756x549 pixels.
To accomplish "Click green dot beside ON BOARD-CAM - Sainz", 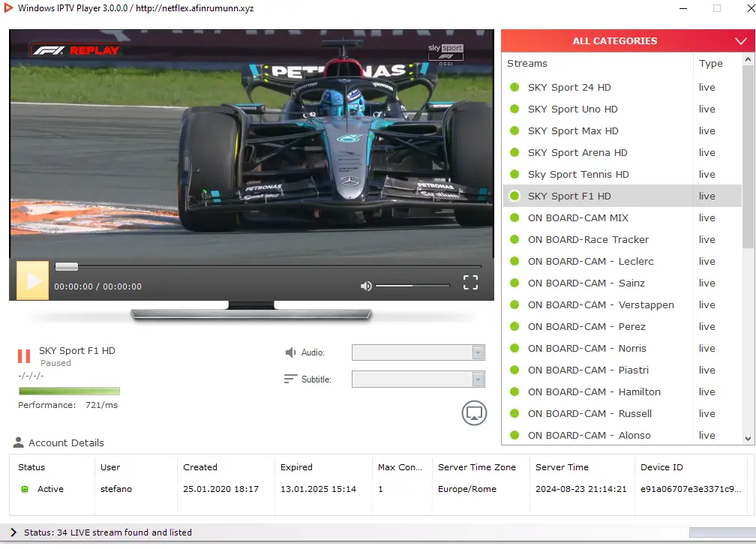I will tap(514, 283).
